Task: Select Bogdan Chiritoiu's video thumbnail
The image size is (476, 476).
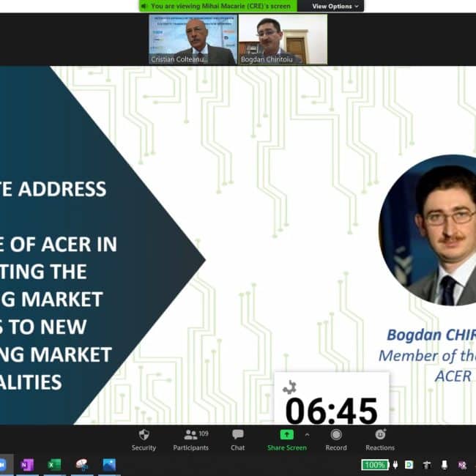Action: tap(283, 40)
